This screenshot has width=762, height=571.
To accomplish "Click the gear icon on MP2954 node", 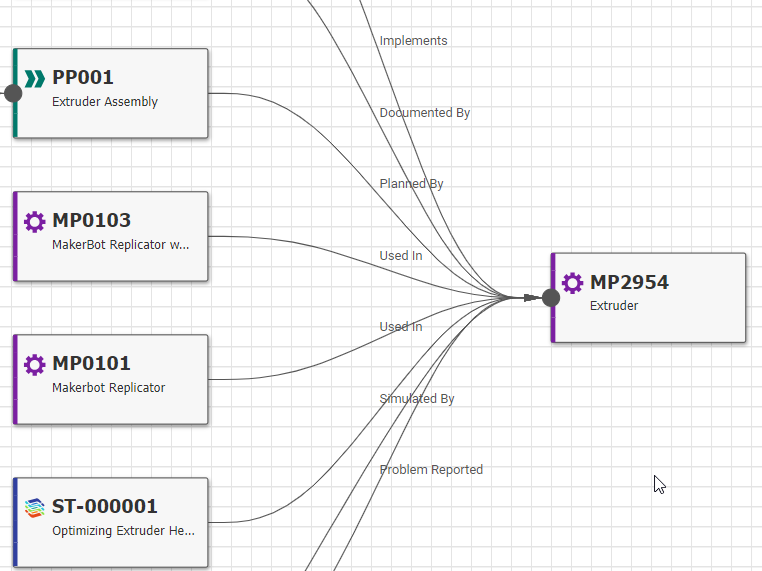I will coord(573,283).
